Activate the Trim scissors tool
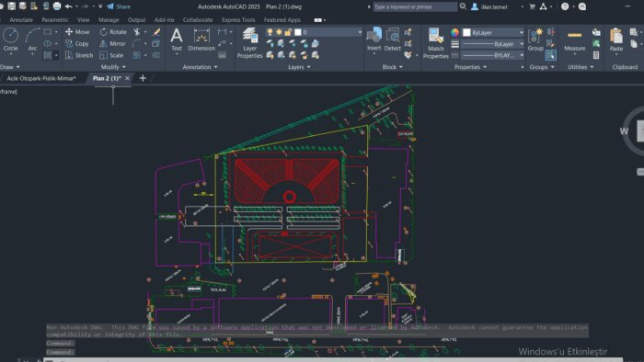Screen dimensions: 644x362 coord(137,31)
